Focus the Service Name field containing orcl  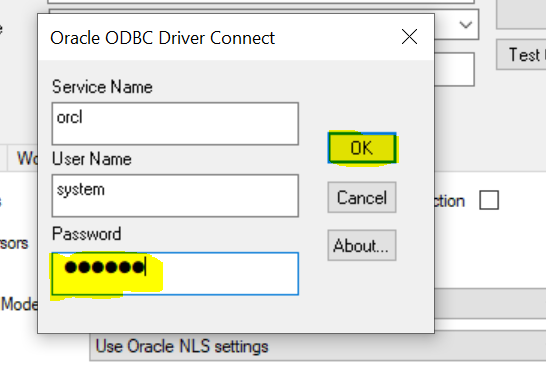[x=175, y=124]
